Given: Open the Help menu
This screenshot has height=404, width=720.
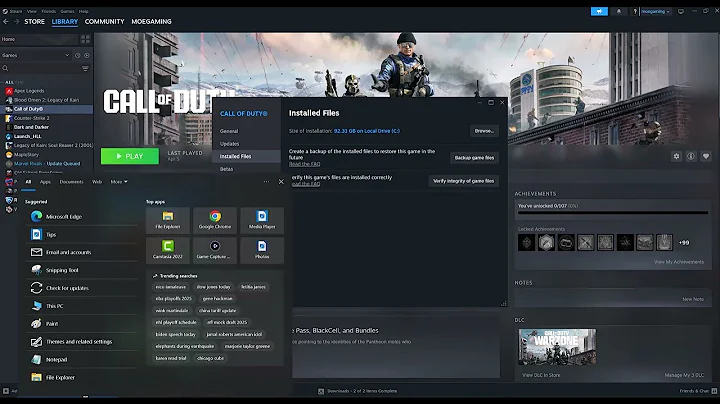Looking at the screenshot, I should [x=84, y=11].
